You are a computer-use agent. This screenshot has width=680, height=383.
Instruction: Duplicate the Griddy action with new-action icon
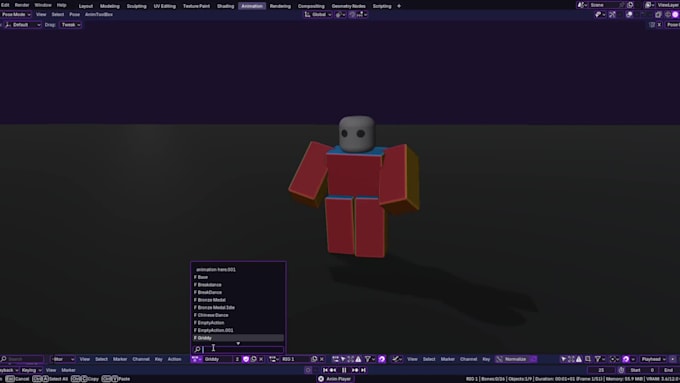pyautogui.click(x=254, y=359)
